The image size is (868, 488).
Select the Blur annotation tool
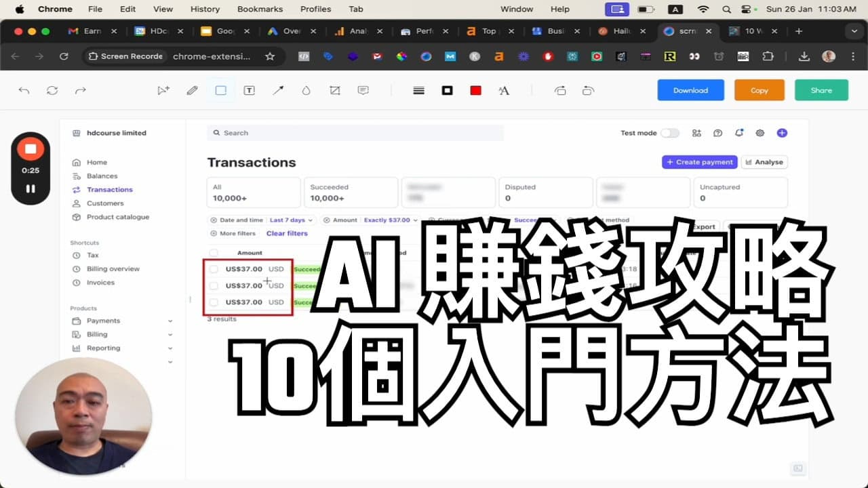[x=306, y=90]
